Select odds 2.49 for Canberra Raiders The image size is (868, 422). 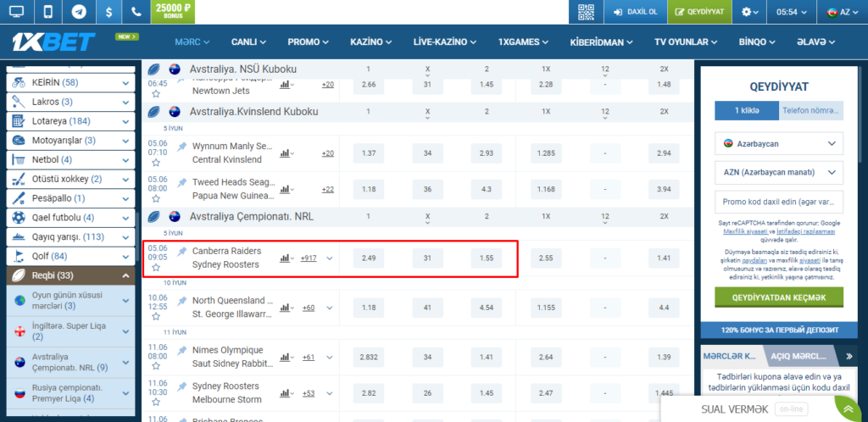point(368,258)
